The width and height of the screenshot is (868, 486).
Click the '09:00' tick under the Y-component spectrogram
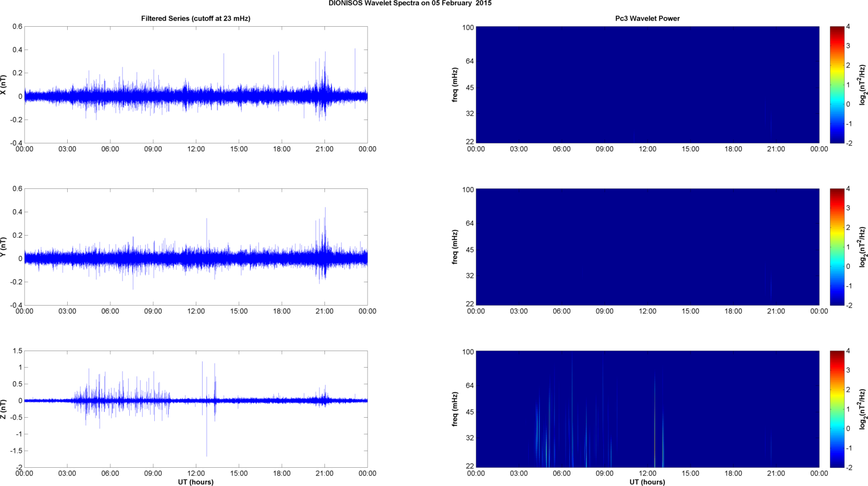[x=604, y=311]
